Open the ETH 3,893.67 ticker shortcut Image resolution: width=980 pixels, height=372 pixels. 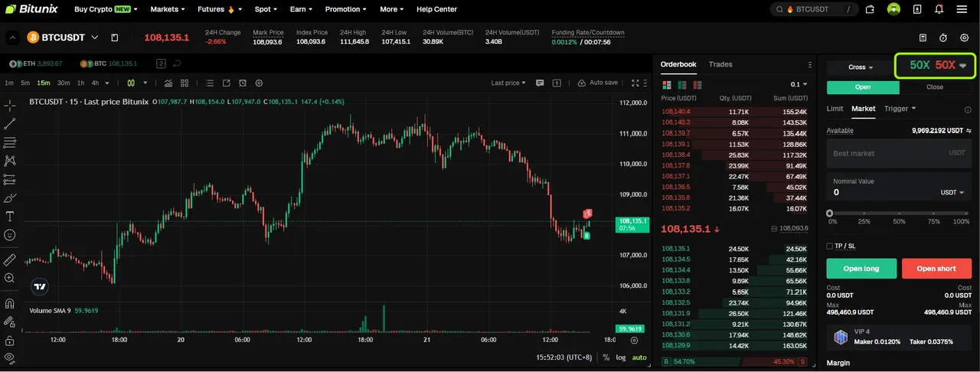click(36, 64)
